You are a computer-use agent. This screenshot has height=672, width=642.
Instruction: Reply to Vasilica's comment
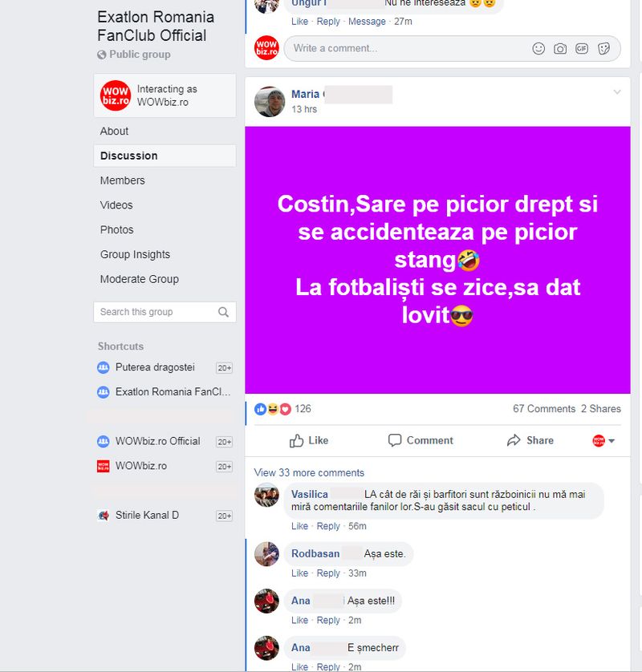tap(328, 526)
